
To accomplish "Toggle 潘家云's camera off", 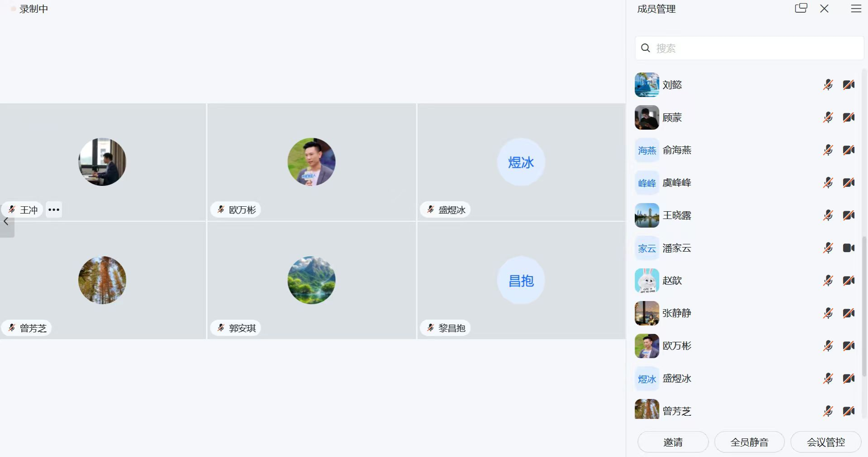I will 849,248.
